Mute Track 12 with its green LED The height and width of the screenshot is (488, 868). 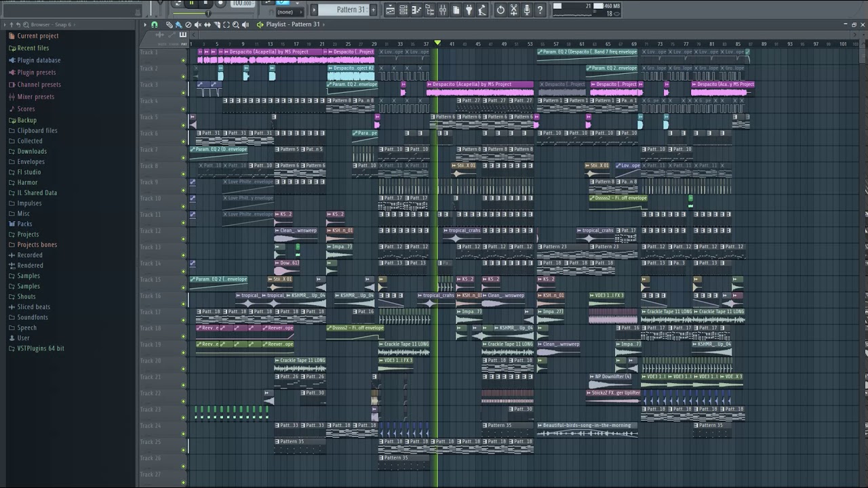(x=183, y=239)
